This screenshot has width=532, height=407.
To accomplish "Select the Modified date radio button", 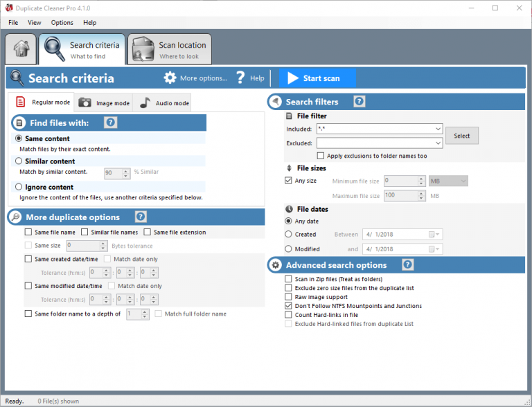I will click(288, 248).
